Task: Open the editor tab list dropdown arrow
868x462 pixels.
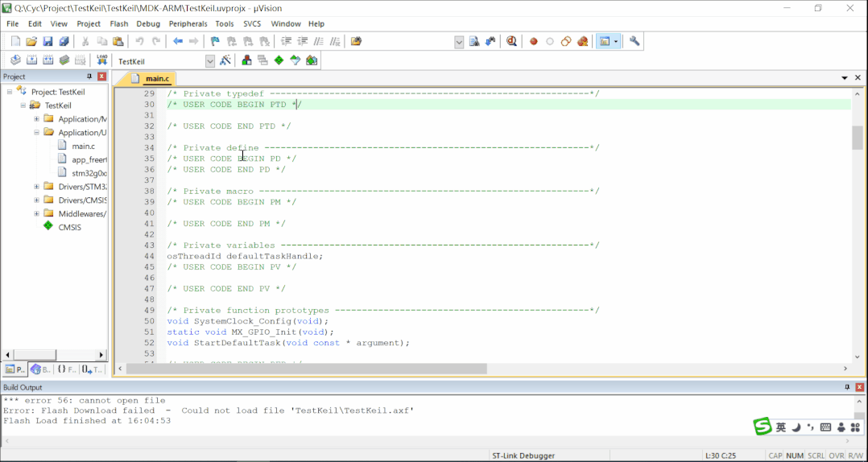Action: (845, 78)
